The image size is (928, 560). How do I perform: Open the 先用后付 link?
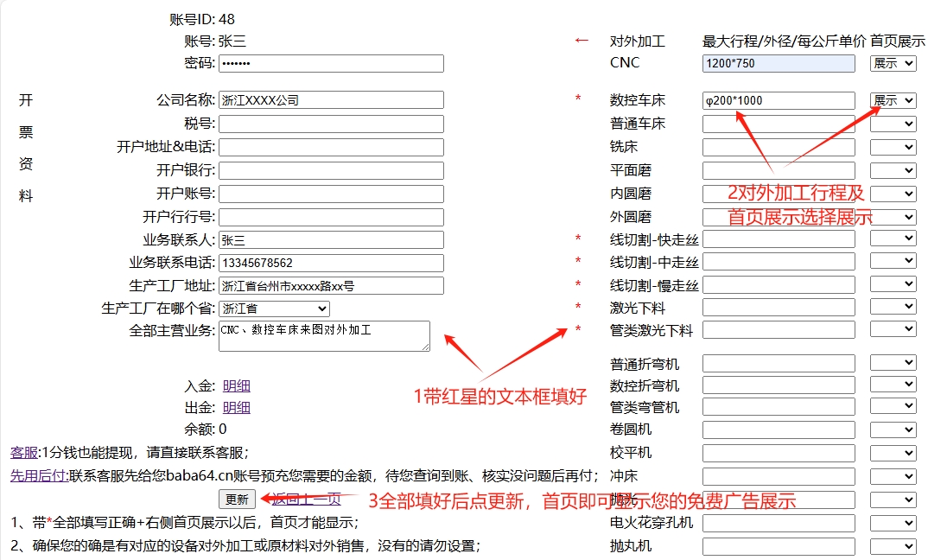click(38, 474)
